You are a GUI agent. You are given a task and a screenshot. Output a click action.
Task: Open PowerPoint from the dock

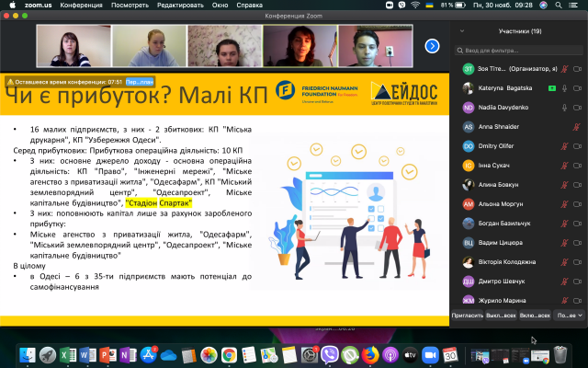click(x=107, y=354)
